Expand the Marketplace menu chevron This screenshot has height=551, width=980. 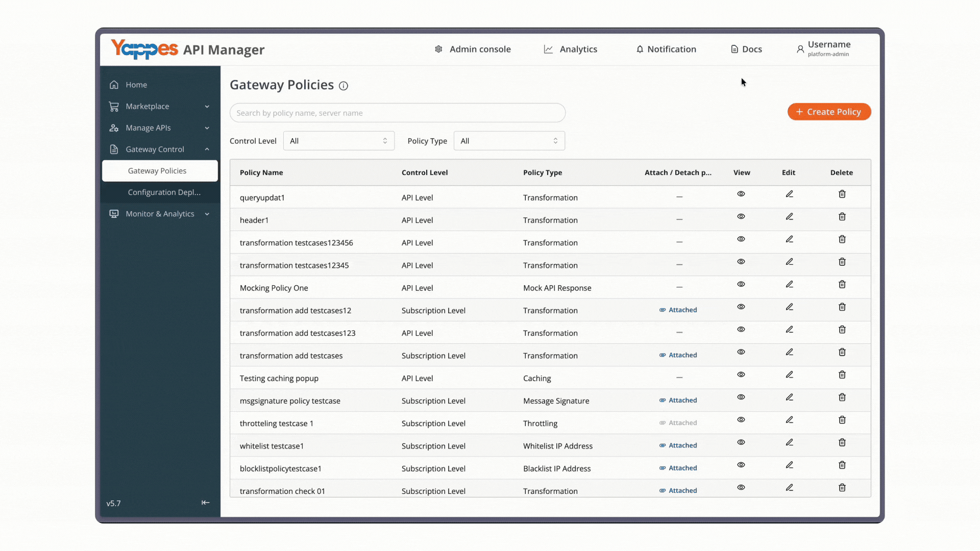[207, 107]
